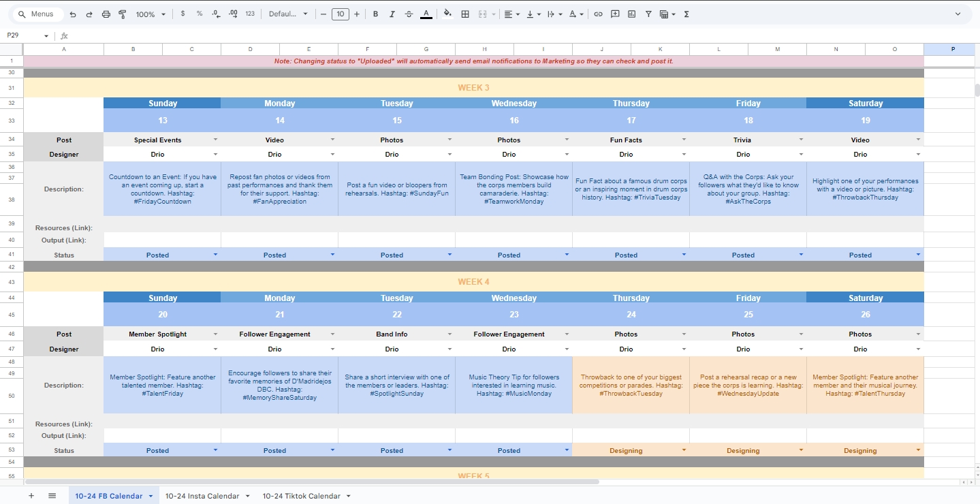The height and width of the screenshot is (504, 980).
Task: Open more number formats (123)
Action: tap(250, 14)
